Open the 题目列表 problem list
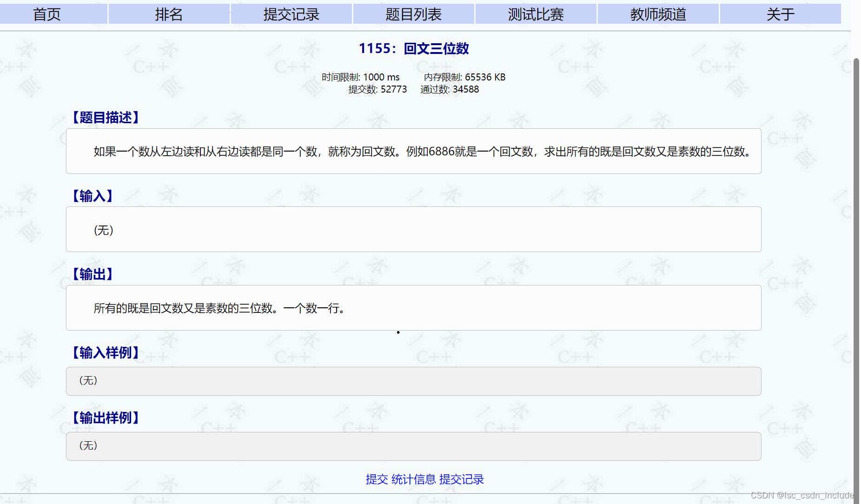Image resolution: width=861 pixels, height=504 pixels. click(x=413, y=14)
